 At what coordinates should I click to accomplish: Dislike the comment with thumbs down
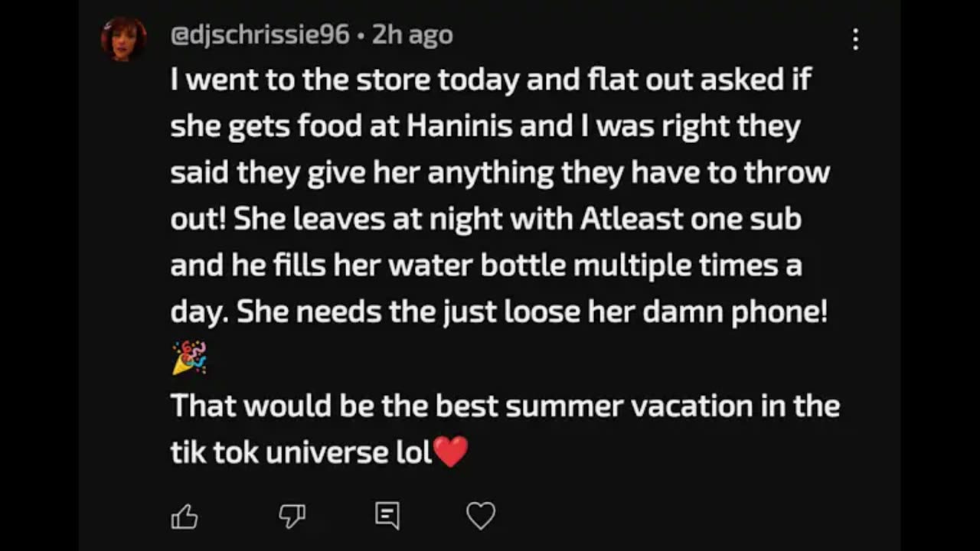pyautogui.click(x=292, y=517)
